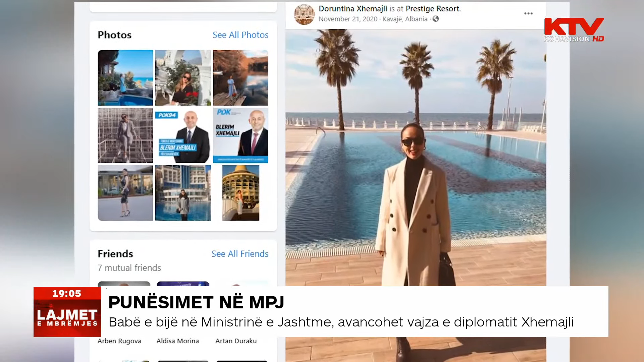
Task: Click the post author's profile picture
Action: [x=304, y=14]
